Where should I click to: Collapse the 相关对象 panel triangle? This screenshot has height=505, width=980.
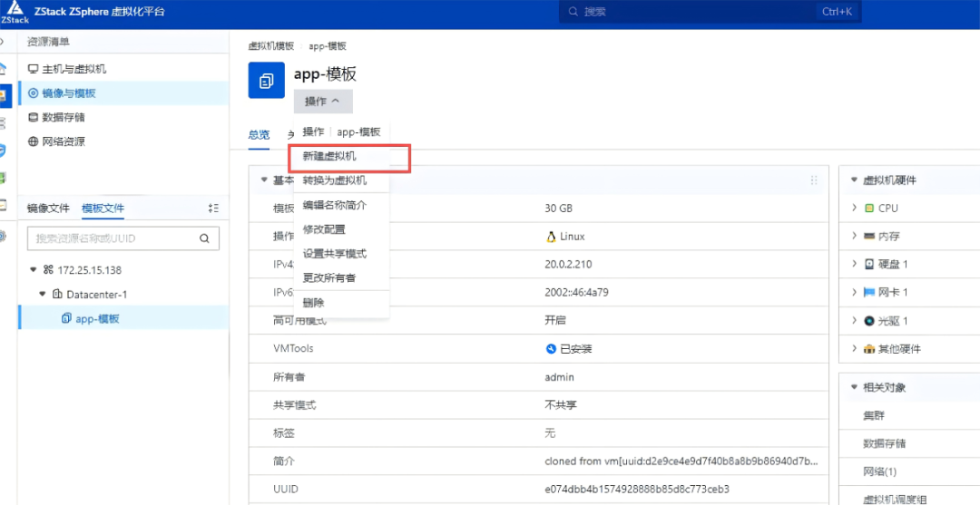point(854,388)
